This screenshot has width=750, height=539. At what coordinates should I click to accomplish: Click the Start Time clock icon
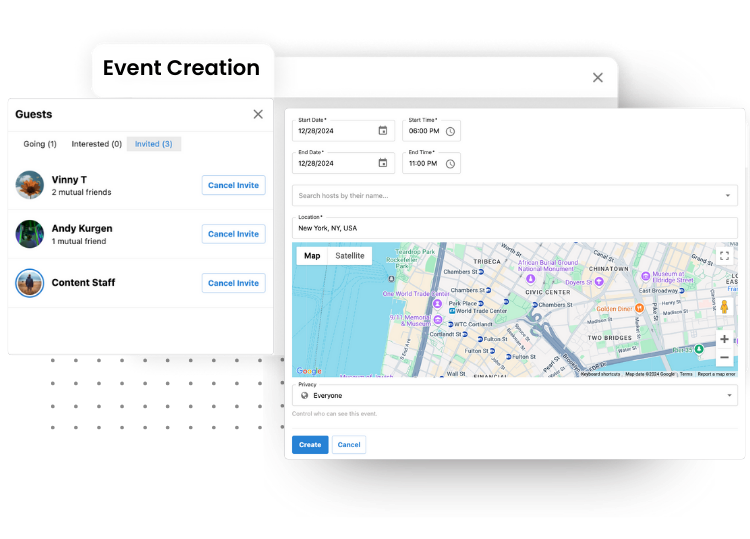click(x=450, y=131)
